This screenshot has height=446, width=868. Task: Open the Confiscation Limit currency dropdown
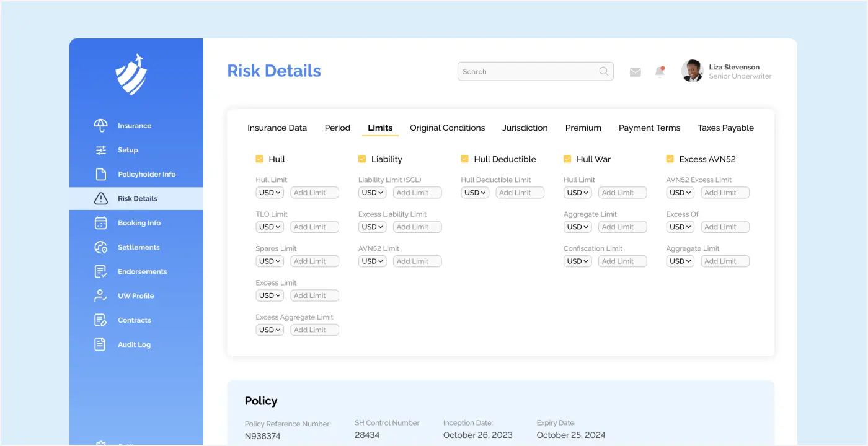tap(577, 261)
